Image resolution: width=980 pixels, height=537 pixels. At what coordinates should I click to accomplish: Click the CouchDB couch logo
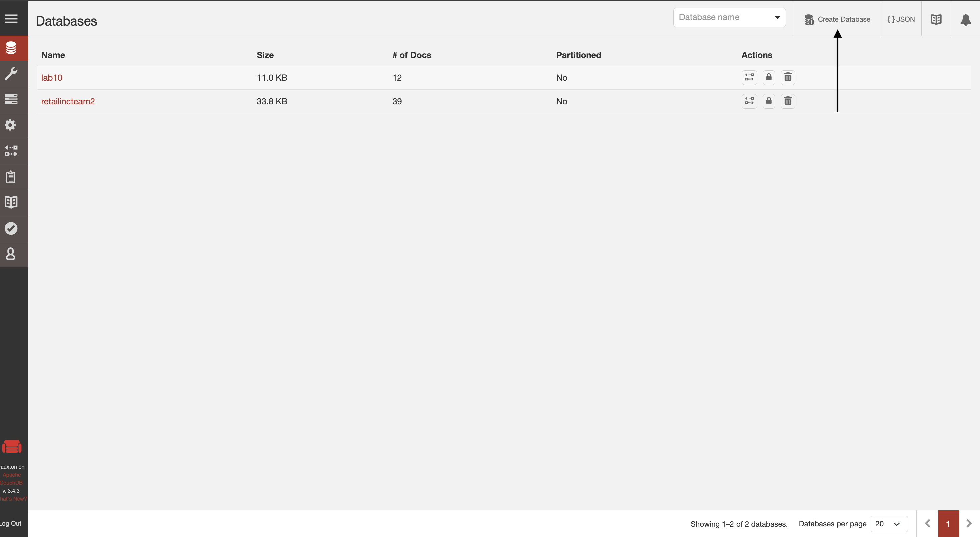[12, 446]
